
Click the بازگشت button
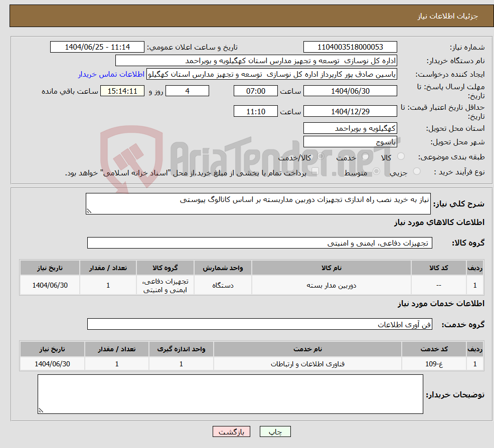[231, 431]
